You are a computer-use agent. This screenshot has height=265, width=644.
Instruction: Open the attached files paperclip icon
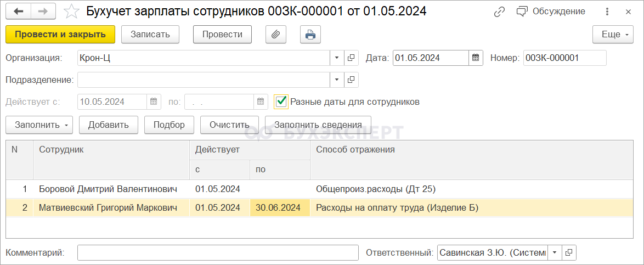[x=275, y=35]
